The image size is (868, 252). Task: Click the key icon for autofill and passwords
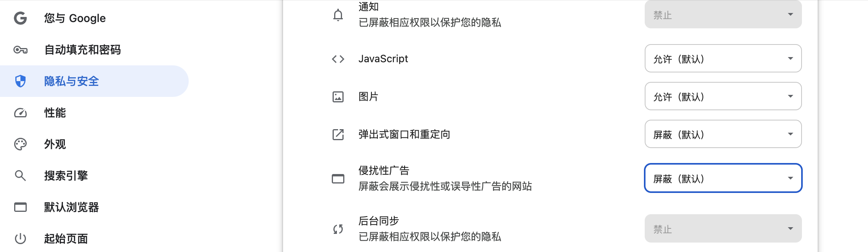coord(20,50)
